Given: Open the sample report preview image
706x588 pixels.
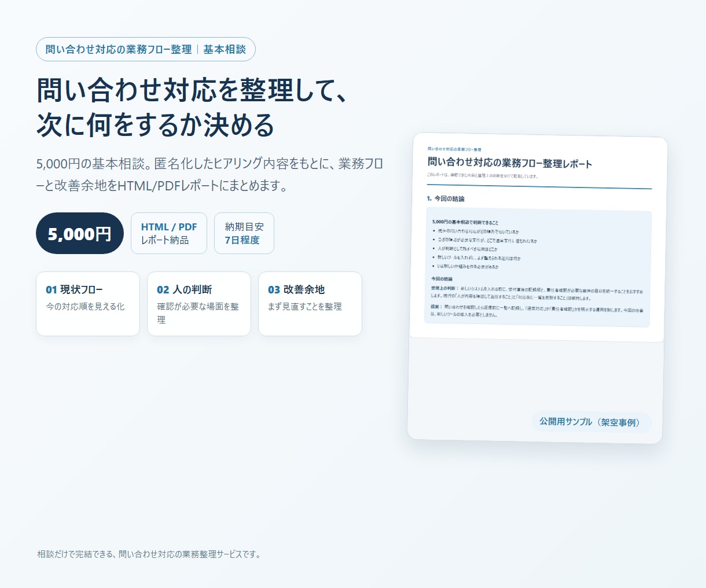Looking at the screenshot, I should [x=537, y=238].
